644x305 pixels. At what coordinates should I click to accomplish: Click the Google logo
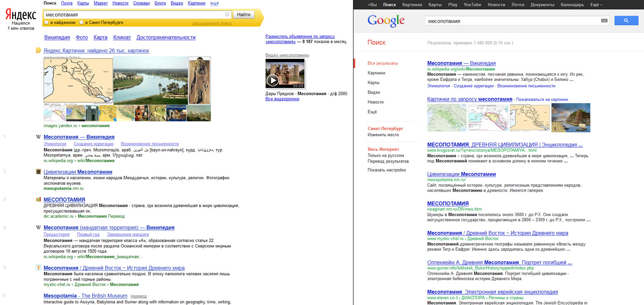pyautogui.click(x=386, y=21)
